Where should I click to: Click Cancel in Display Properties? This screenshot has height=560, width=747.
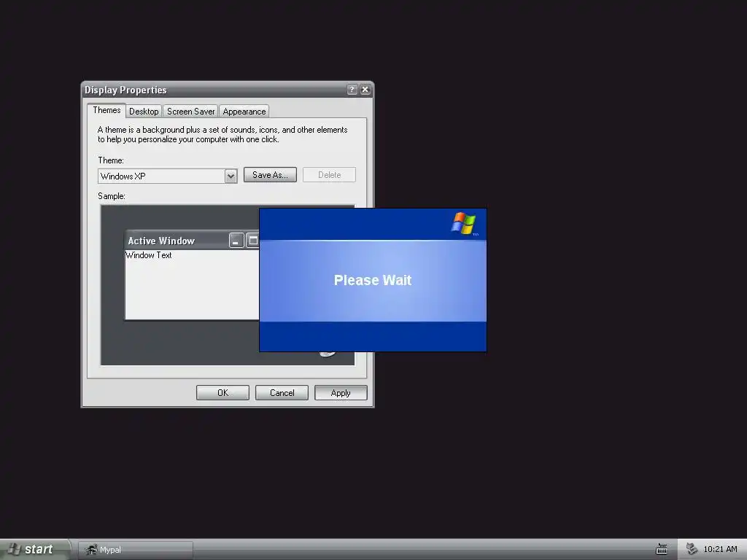[x=282, y=393]
